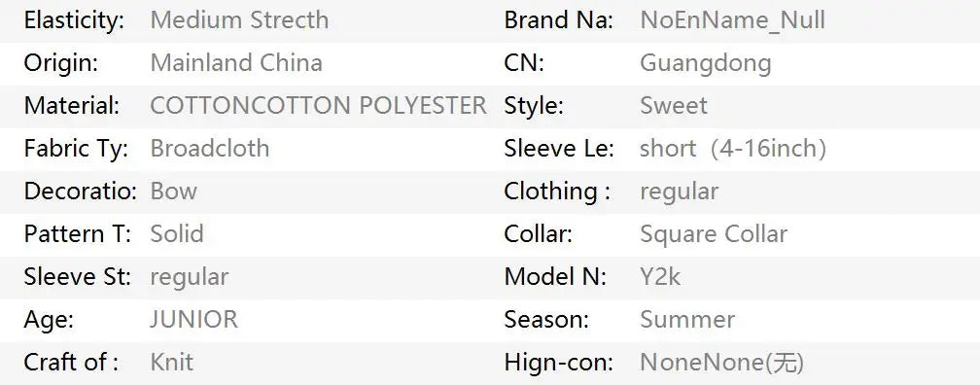Image resolution: width=980 pixels, height=385 pixels.
Task: Click the Square Collar value
Action: point(714,235)
